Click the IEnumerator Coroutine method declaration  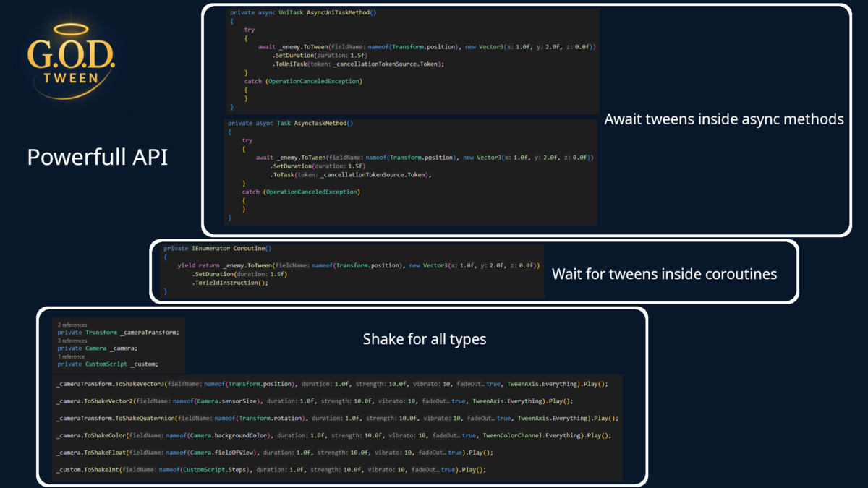[218, 249]
